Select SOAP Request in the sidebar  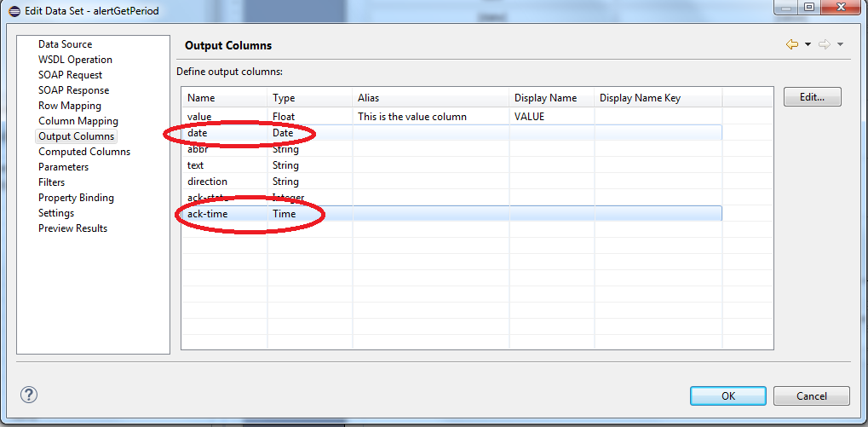(x=70, y=75)
